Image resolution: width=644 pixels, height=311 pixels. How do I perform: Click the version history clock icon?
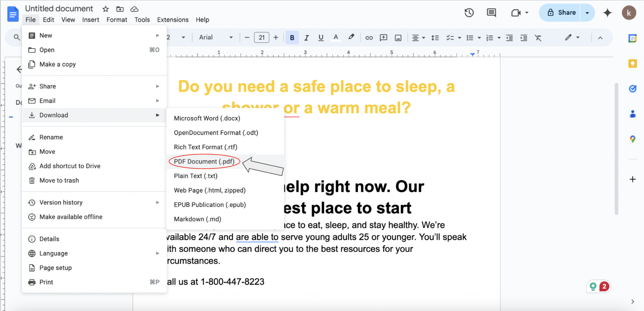(469, 13)
